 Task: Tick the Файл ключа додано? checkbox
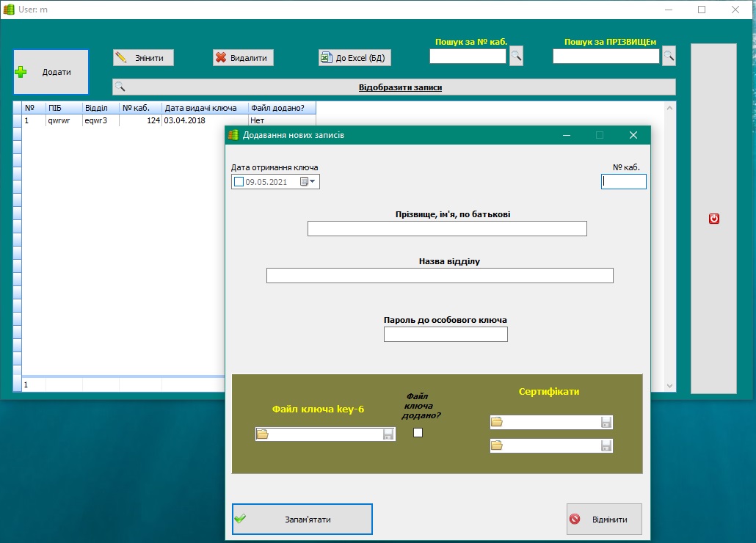point(418,433)
